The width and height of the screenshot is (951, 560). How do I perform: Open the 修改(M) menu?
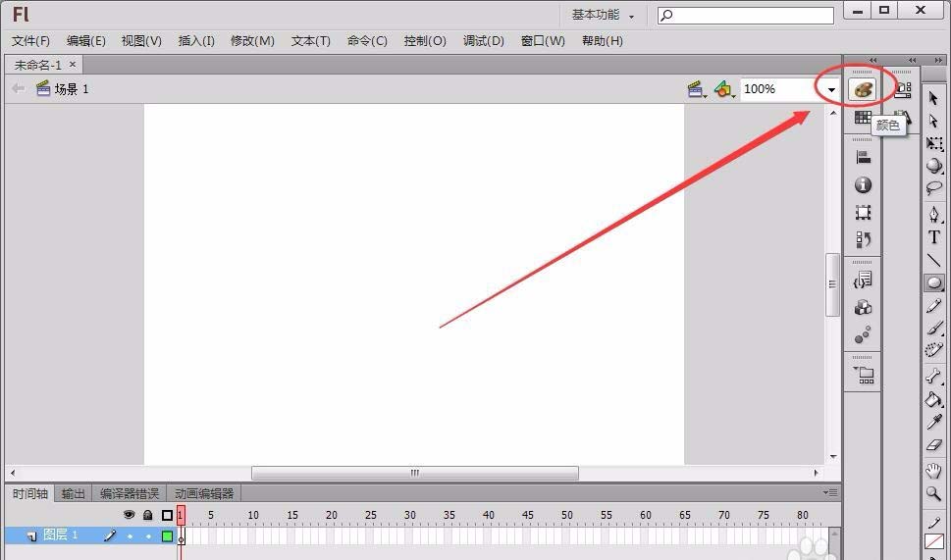[x=252, y=40]
